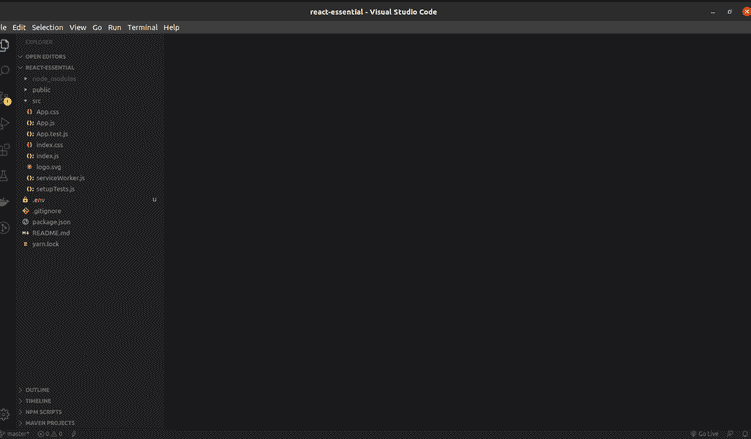Image resolution: width=751 pixels, height=439 pixels.
Task: Click the U untracked badge on .env
Action: (x=154, y=200)
